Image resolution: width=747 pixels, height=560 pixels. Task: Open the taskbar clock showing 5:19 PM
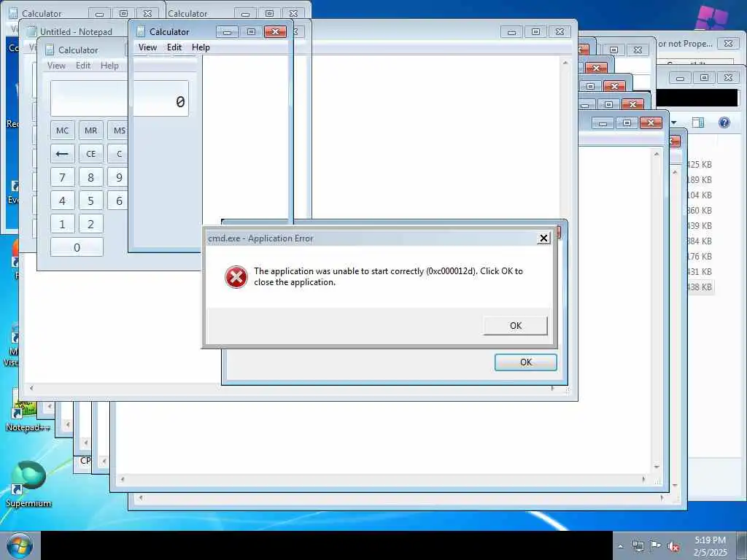pyautogui.click(x=710, y=546)
